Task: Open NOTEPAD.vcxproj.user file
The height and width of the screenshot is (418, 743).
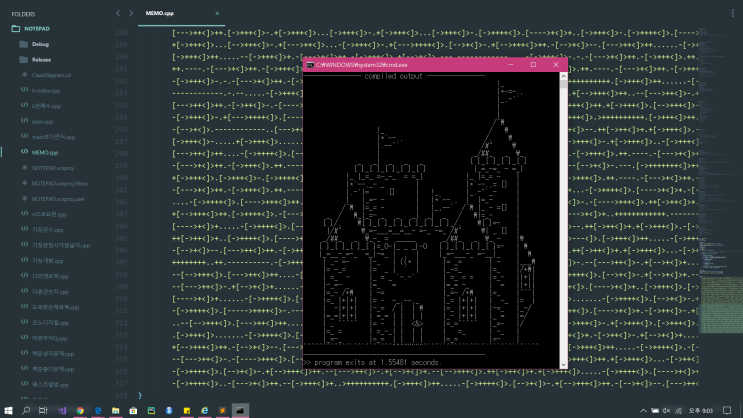Action: (x=58, y=199)
